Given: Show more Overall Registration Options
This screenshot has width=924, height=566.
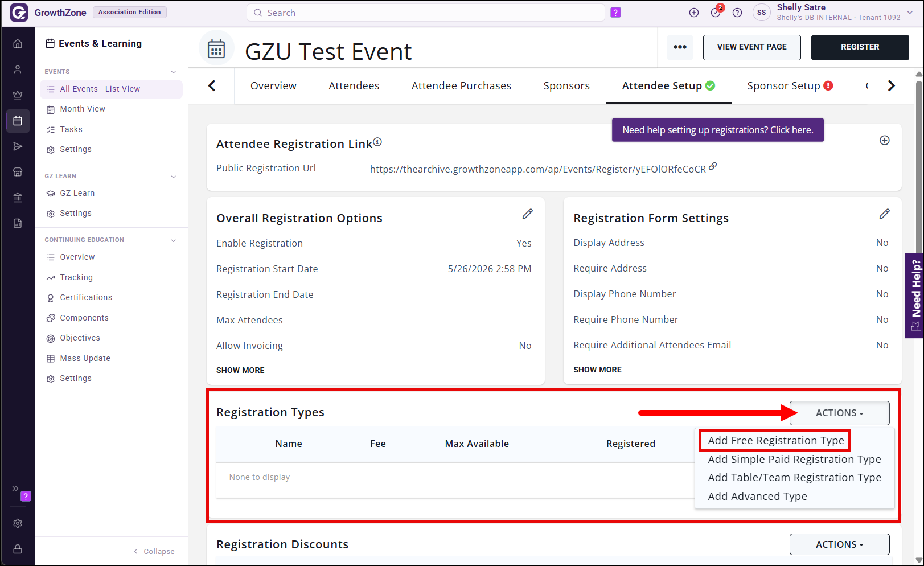Looking at the screenshot, I should (x=240, y=370).
